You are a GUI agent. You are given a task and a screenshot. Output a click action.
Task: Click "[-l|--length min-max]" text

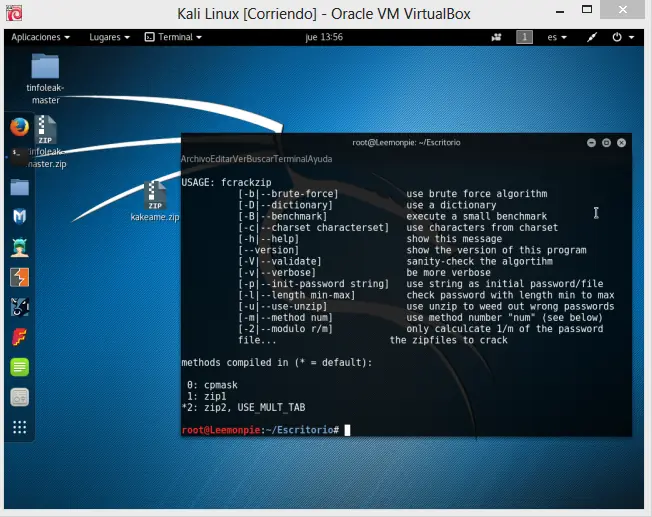tap(296, 295)
